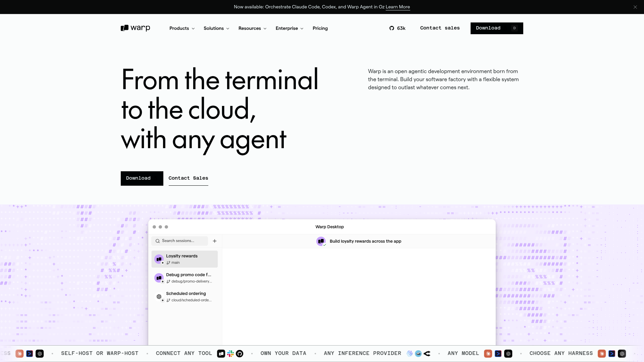This screenshot has height=362, width=644.
Task: Click the hero Download button
Action: pyautogui.click(x=142, y=178)
